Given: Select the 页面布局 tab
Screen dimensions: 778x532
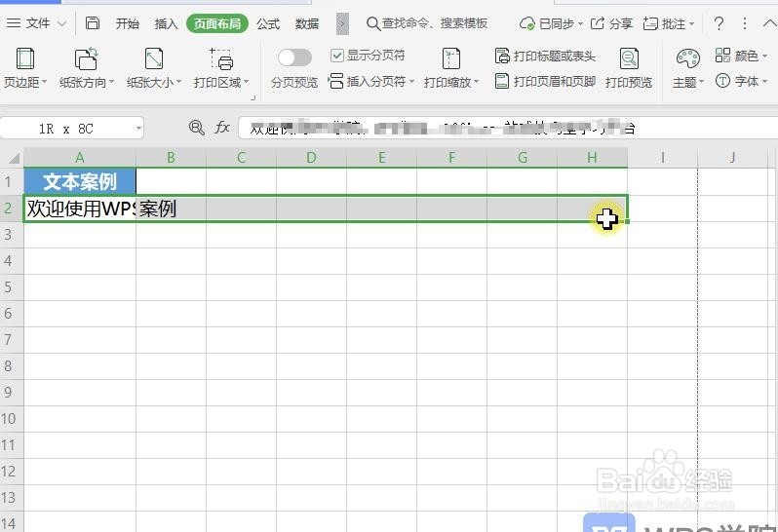Looking at the screenshot, I should click(x=217, y=23).
